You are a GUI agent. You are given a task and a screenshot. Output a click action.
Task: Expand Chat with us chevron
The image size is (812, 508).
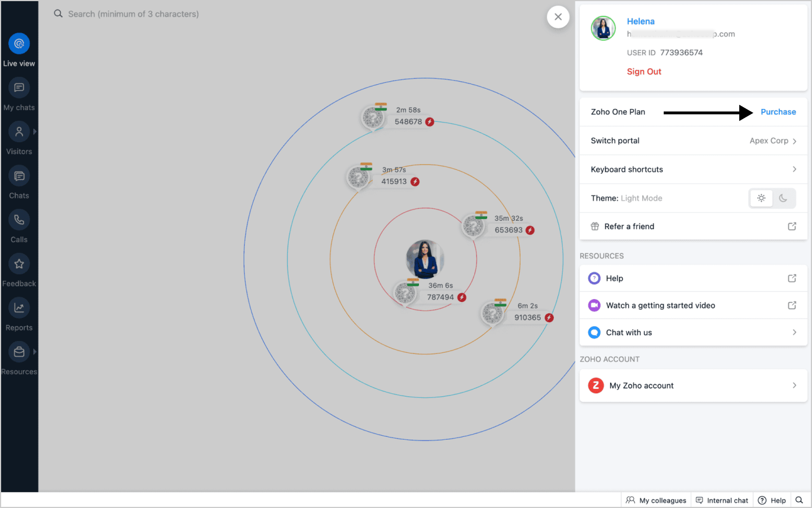pos(795,332)
